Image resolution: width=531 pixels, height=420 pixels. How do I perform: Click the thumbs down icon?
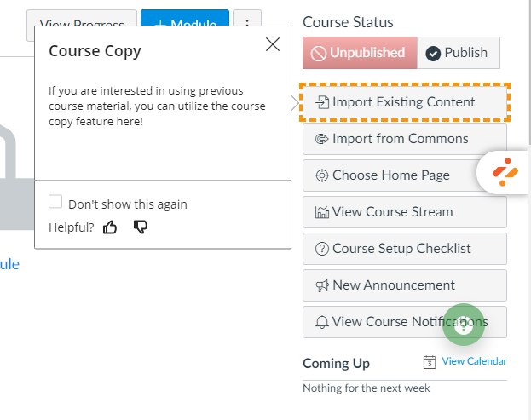(x=141, y=227)
